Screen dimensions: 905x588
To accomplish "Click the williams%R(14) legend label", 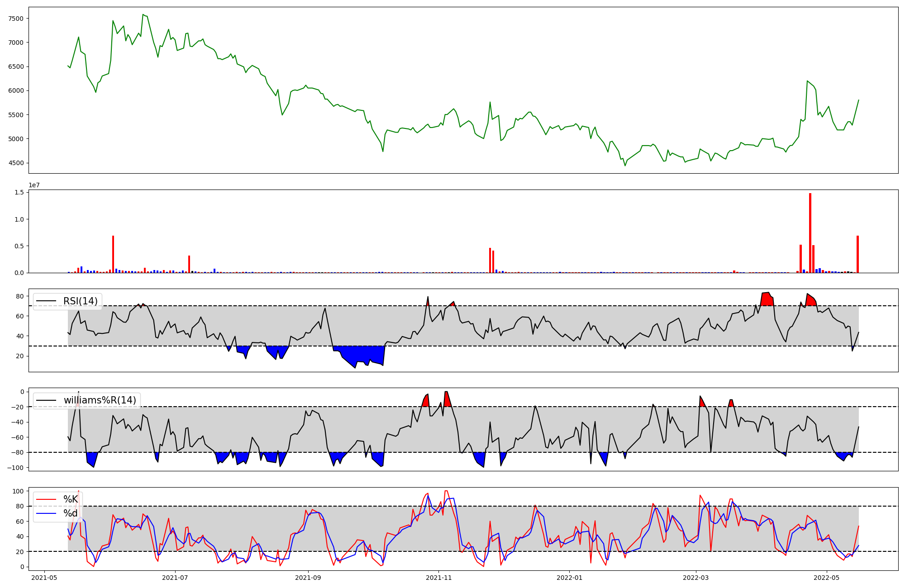I will (100, 400).
